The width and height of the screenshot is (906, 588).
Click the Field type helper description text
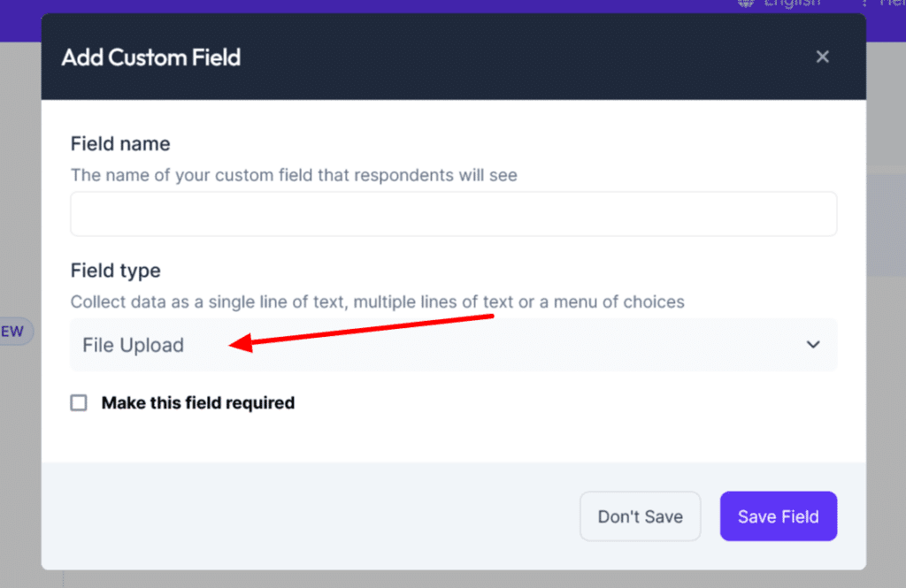[377, 302]
